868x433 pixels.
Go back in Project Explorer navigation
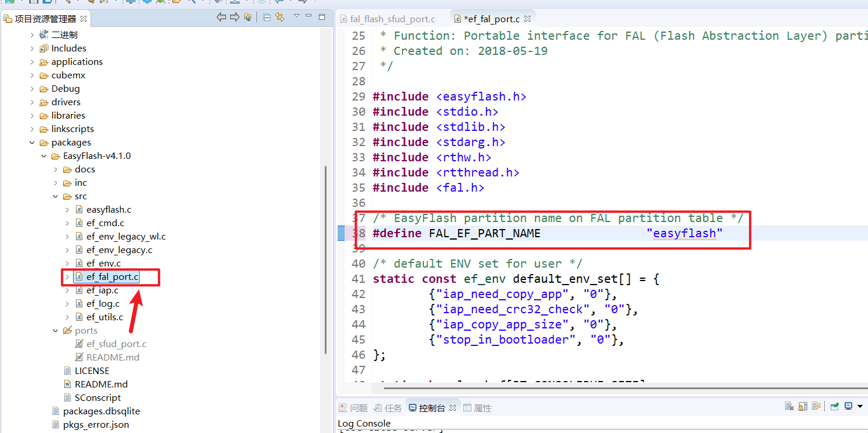(221, 18)
